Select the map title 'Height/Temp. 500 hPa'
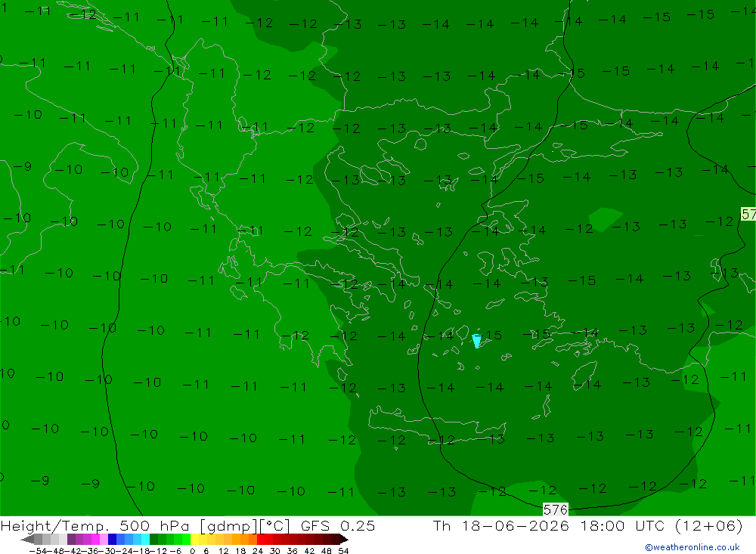Viewport: 756px width, 554px height. pos(95,526)
